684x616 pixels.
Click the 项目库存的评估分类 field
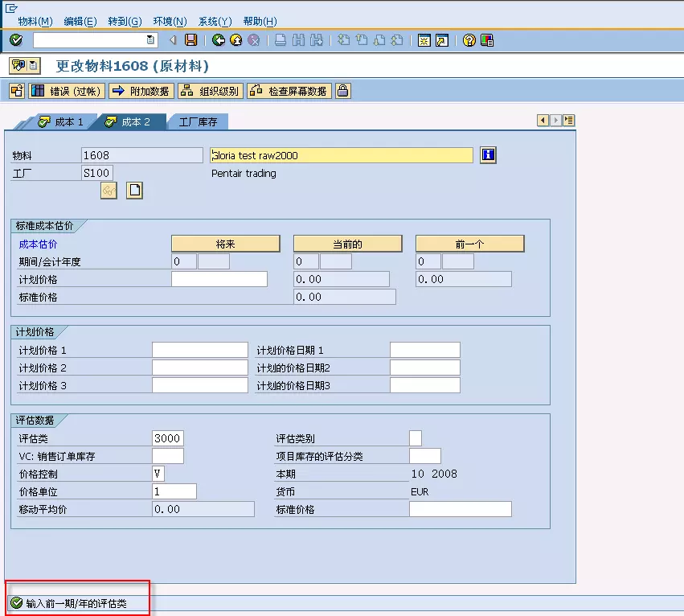click(425, 456)
